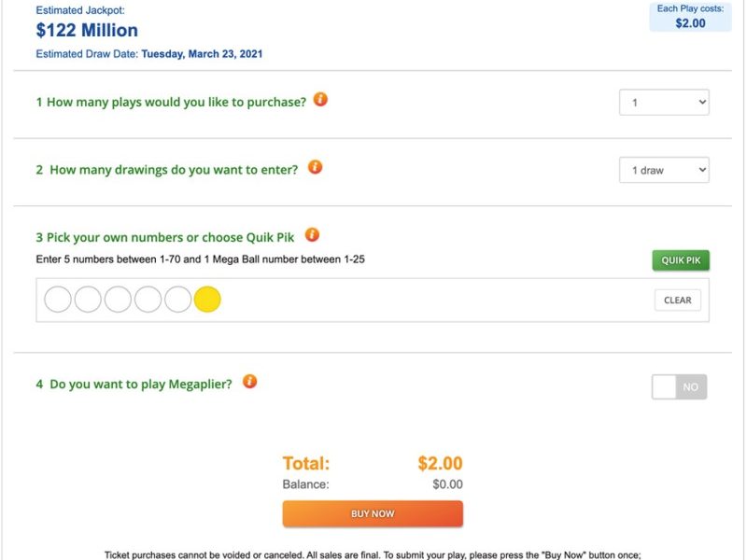The image size is (747, 560).
Task: Click the Tuesday, March 23, 2021 date
Action: [202, 54]
